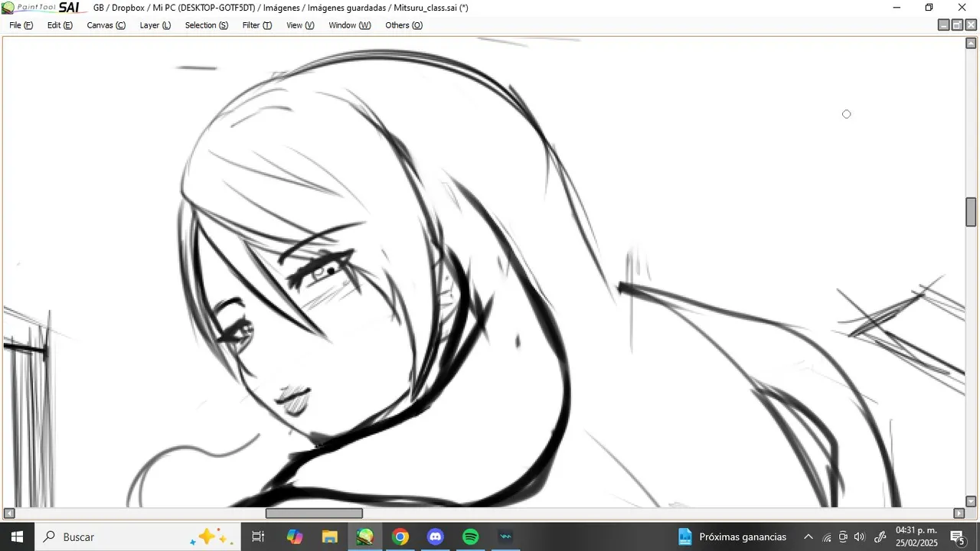Open Copilot from the taskbar
The height and width of the screenshot is (551, 980).
tap(295, 536)
